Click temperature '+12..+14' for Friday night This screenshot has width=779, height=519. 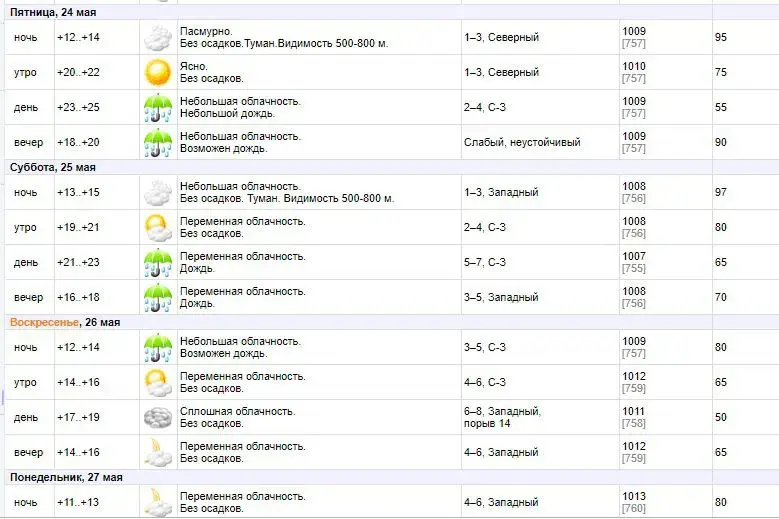[x=78, y=37]
